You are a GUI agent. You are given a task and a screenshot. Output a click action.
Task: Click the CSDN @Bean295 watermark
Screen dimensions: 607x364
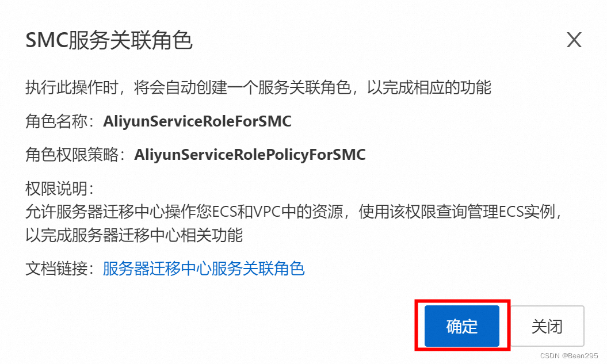click(x=569, y=355)
